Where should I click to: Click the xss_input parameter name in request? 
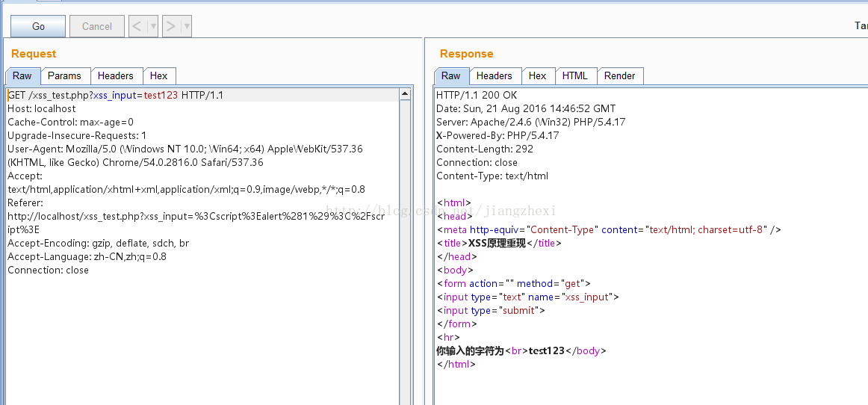pos(114,96)
